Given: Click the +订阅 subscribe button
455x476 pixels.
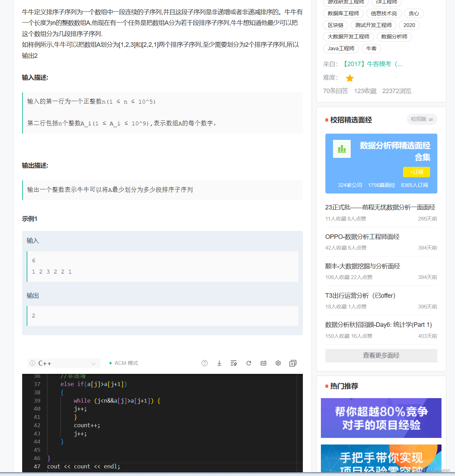Looking at the screenshot, I should click(416, 172).
